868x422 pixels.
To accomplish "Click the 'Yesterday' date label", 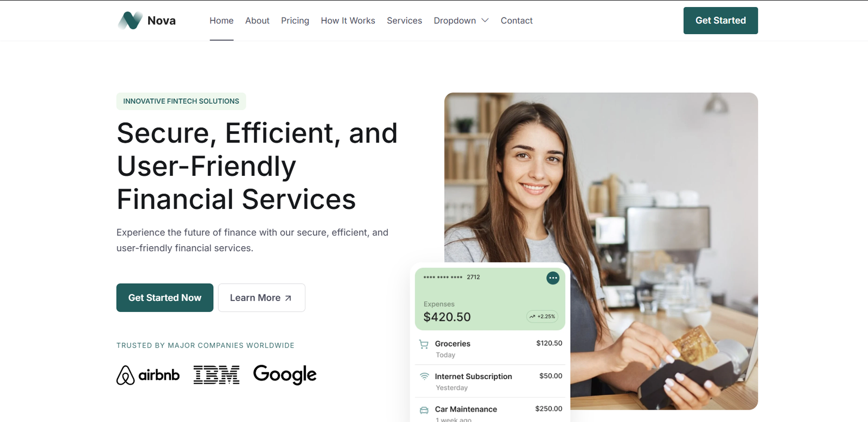I will click(x=452, y=388).
